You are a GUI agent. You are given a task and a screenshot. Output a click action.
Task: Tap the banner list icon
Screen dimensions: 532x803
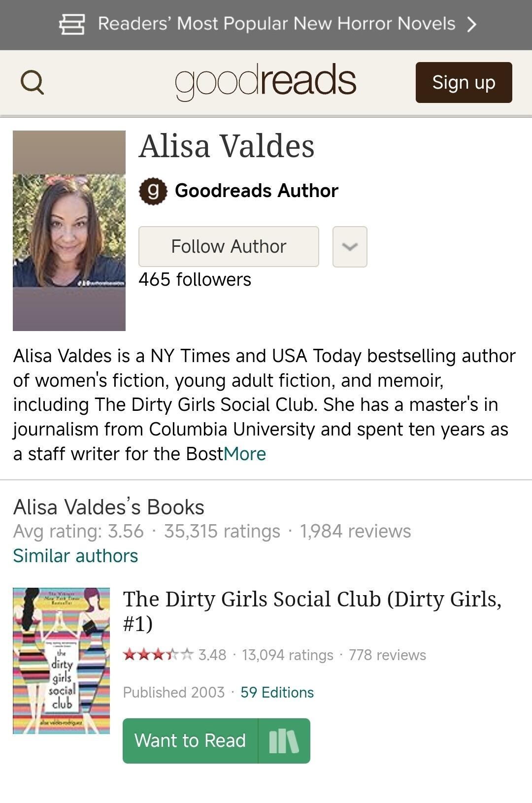tap(72, 24)
